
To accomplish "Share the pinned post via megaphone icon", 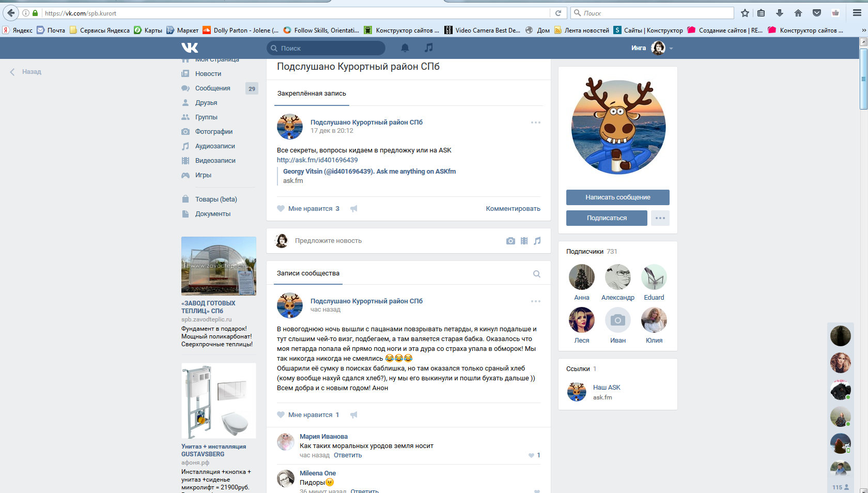I will click(x=354, y=209).
